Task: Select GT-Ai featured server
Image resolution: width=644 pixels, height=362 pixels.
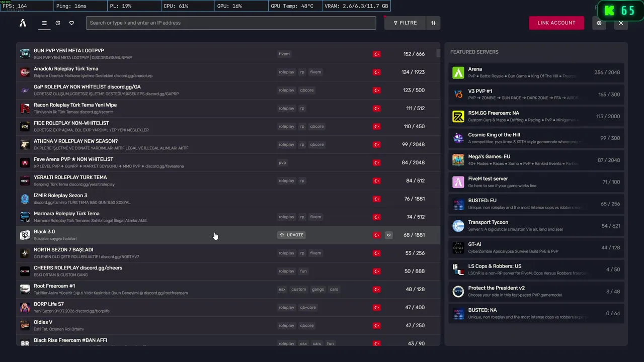Action: (536, 247)
